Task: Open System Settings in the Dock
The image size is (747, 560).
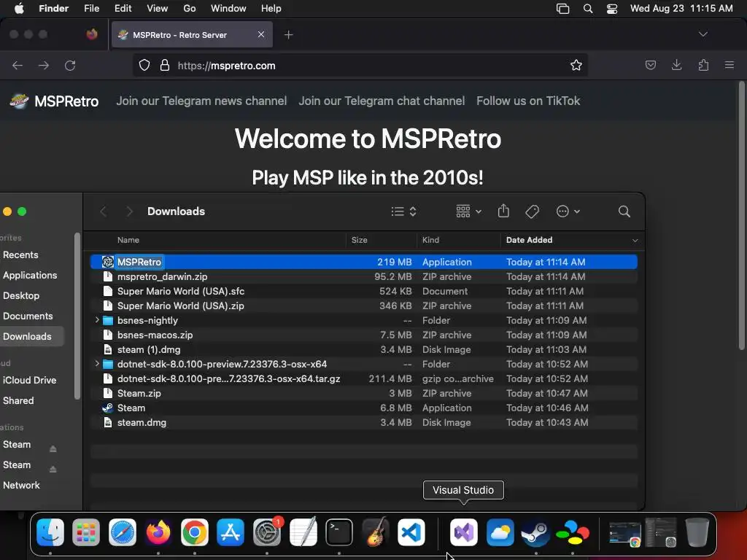Action: click(267, 532)
